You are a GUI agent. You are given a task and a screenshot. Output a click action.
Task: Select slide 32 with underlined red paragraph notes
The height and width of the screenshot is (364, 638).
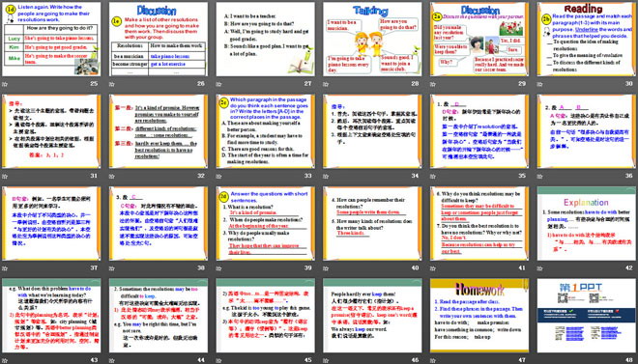[159, 131]
